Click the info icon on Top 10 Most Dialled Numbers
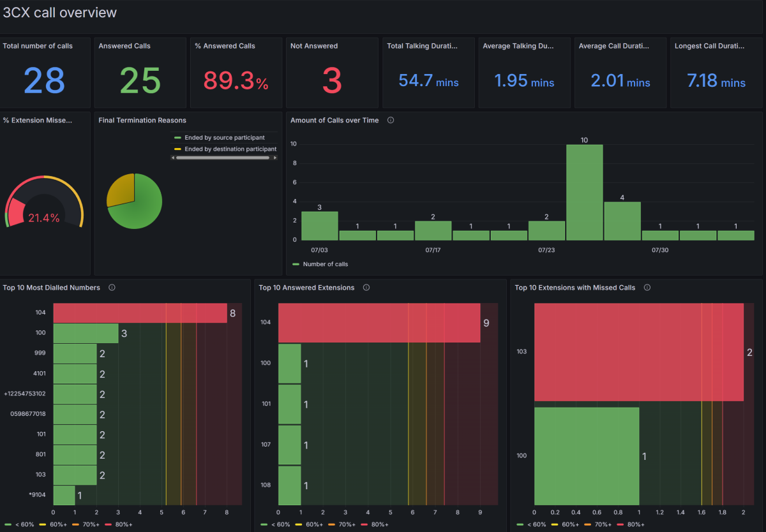Screen dimensions: 766x532 coord(112,288)
